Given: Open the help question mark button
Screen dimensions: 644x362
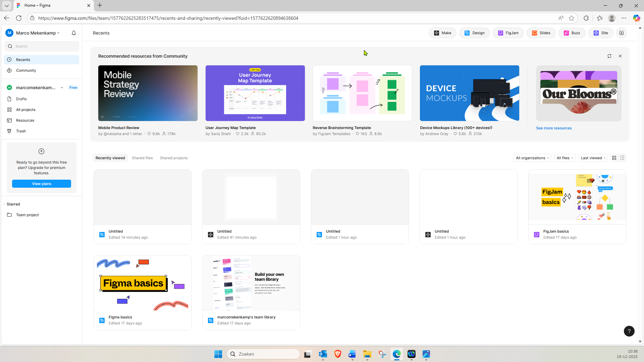Looking at the screenshot, I should click(629, 331).
